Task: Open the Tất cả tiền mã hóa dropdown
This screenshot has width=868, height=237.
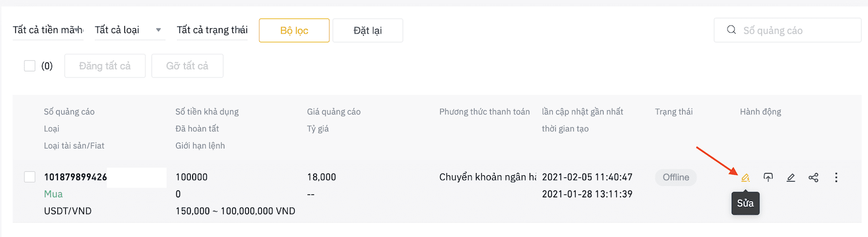Action: point(48,30)
